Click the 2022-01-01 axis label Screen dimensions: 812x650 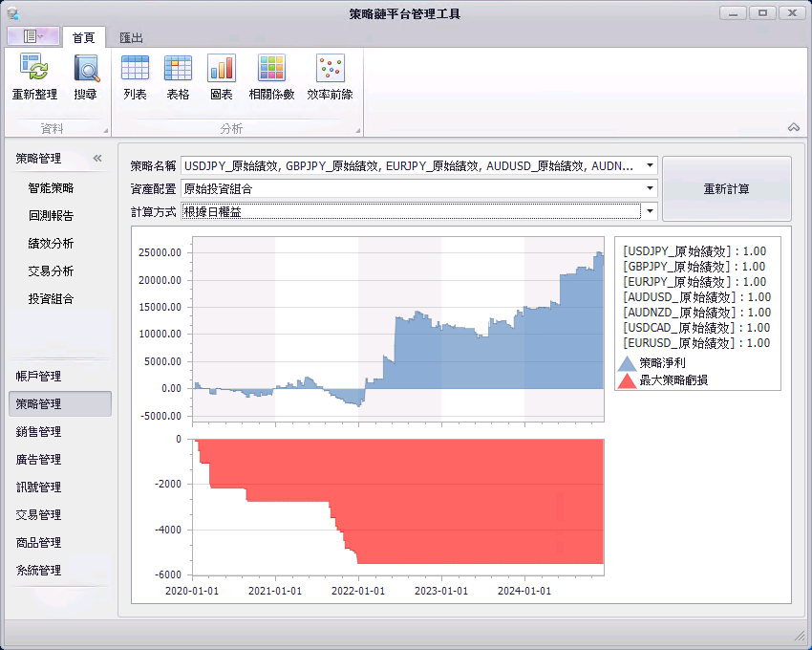click(x=358, y=591)
